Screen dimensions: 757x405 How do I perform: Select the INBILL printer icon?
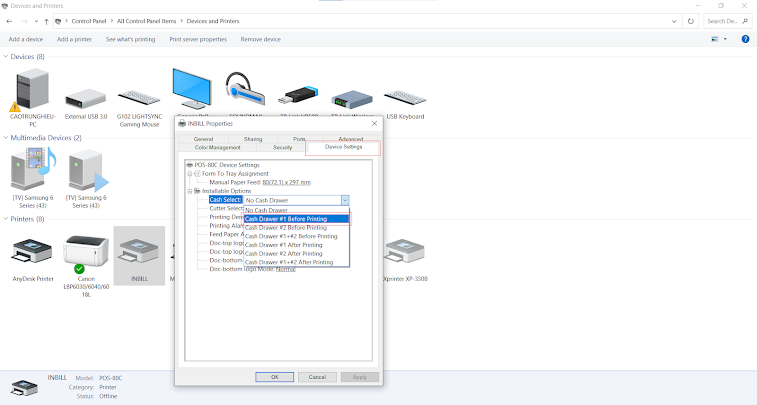click(139, 252)
